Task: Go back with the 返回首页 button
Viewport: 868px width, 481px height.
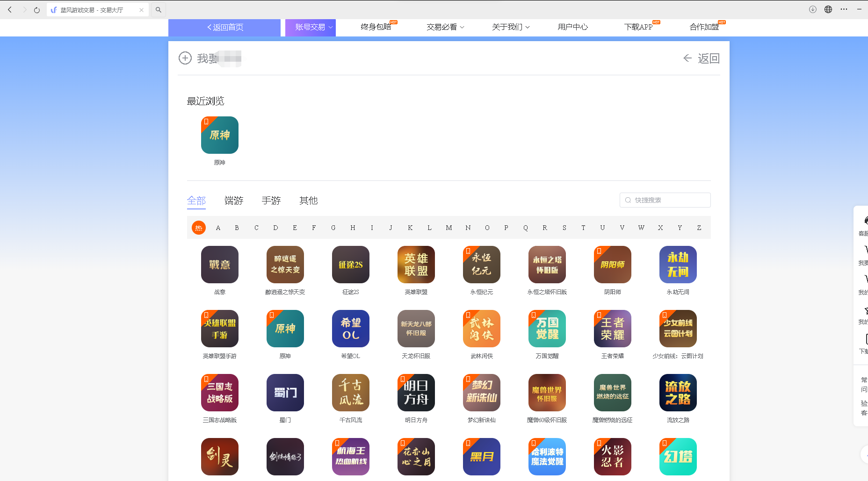Action: tap(224, 27)
